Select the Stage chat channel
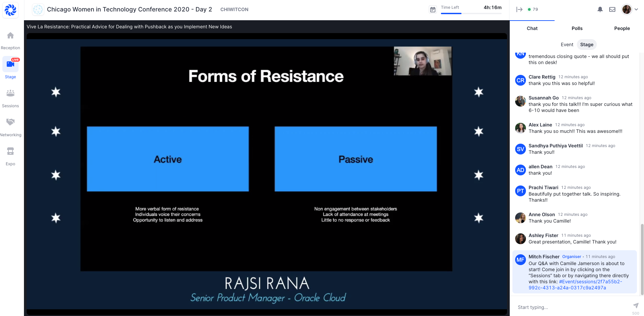Viewport: 644px width, 316px height. (587, 45)
